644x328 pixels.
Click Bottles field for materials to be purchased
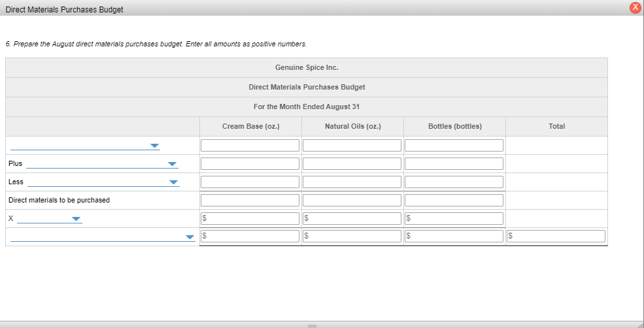(454, 201)
